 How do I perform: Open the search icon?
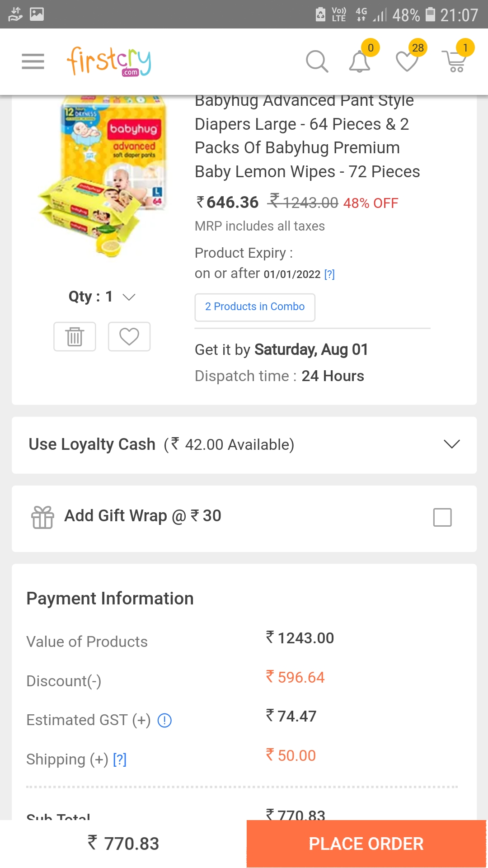[x=317, y=61]
